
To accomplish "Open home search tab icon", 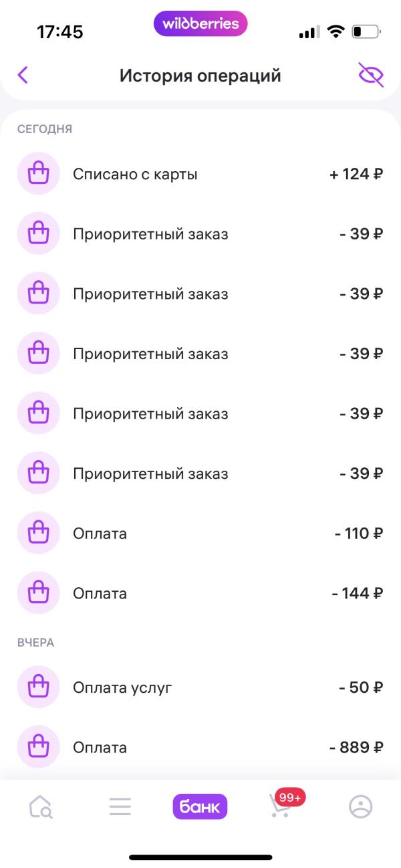I will pyautogui.click(x=41, y=807).
